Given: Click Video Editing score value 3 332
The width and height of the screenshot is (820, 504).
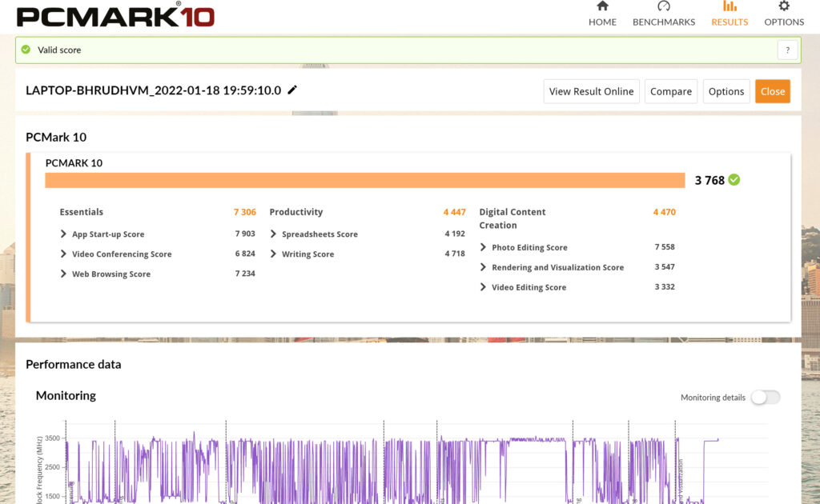Looking at the screenshot, I should pyautogui.click(x=665, y=286).
